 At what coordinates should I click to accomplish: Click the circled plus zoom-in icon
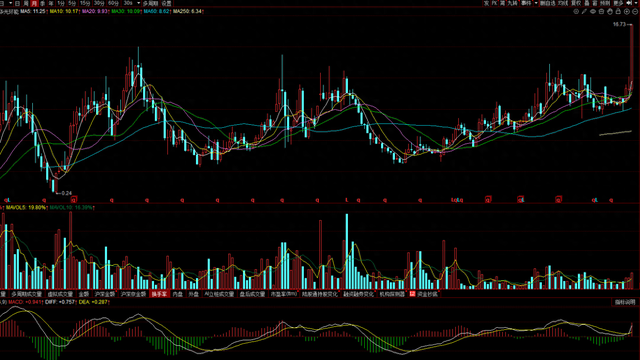[x=627, y=11]
